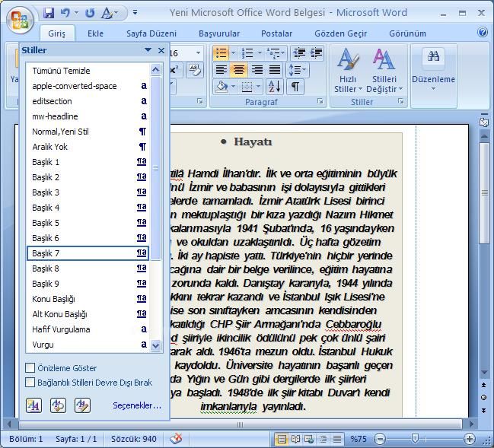
Task: Enable Bağlantılı Stilleri Devre Dışı Bırak checkbox
Action: (30, 382)
